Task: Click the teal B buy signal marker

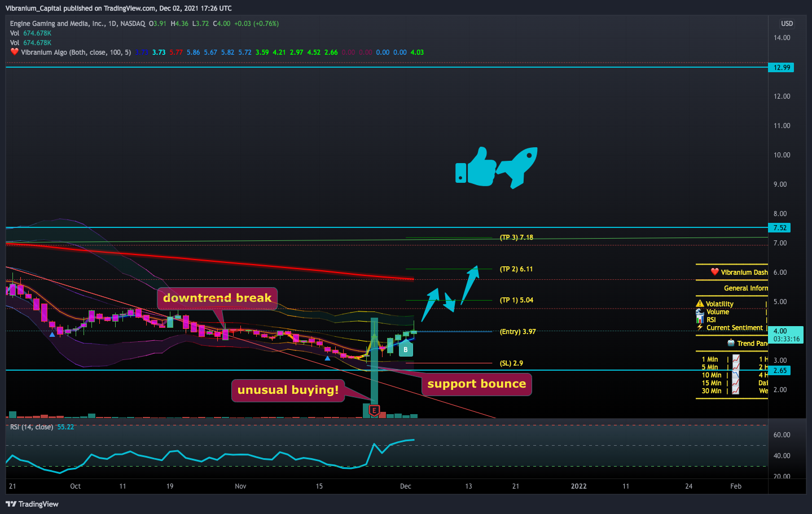Action: 405,349
